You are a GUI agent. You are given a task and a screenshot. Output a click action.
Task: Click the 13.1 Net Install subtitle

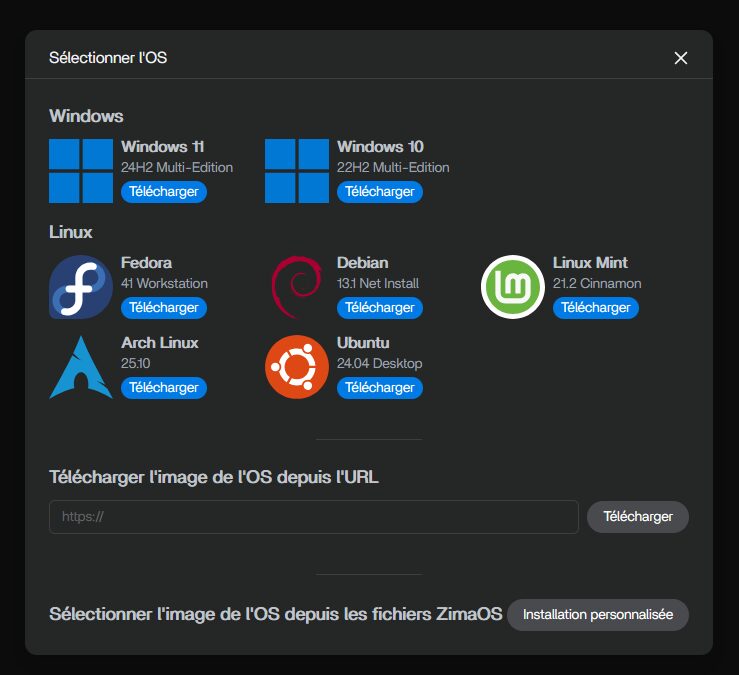(378, 283)
